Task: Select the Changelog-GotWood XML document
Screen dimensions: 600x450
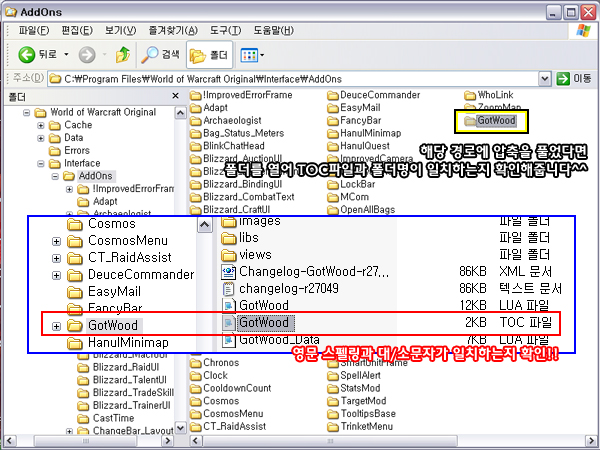Action: pos(308,270)
